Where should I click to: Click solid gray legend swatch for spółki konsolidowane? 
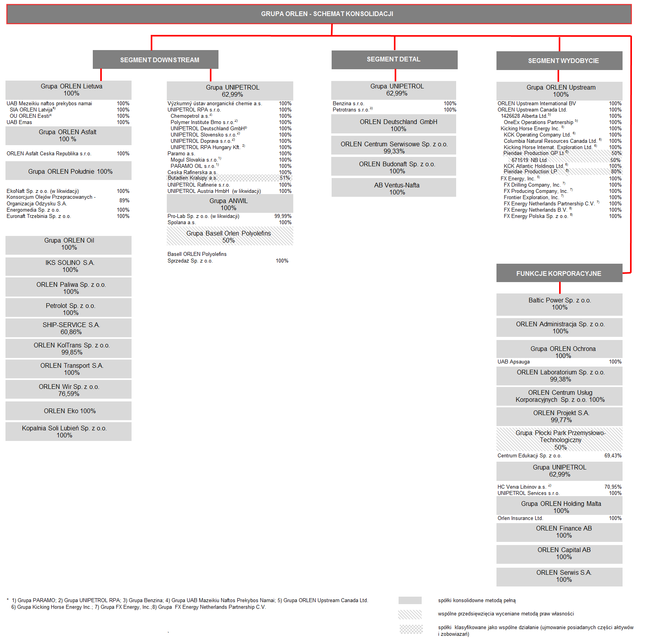pyautogui.click(x=410, y=601)
